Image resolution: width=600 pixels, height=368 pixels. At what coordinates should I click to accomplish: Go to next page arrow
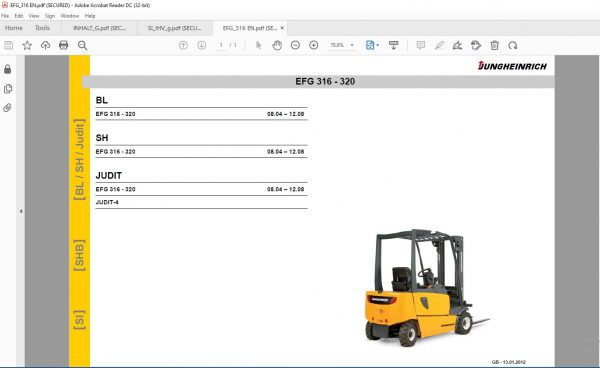[202, 45]
